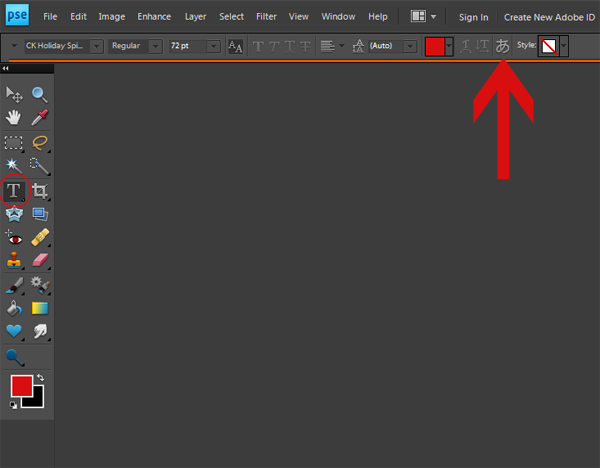Open the Image menu
The width and height of the screenshot is (600, 468).
click(x=112, y=17)
